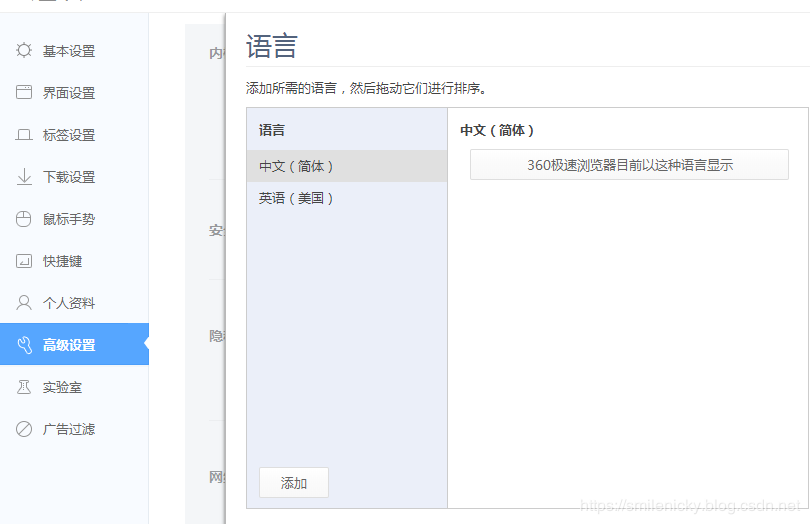Select 中文（简体） in the language list
The image size is (810, 524).
click(x=347, y=166)
